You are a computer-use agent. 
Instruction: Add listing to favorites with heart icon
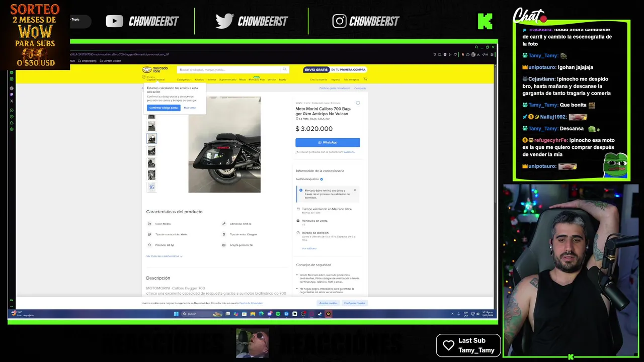358,103
